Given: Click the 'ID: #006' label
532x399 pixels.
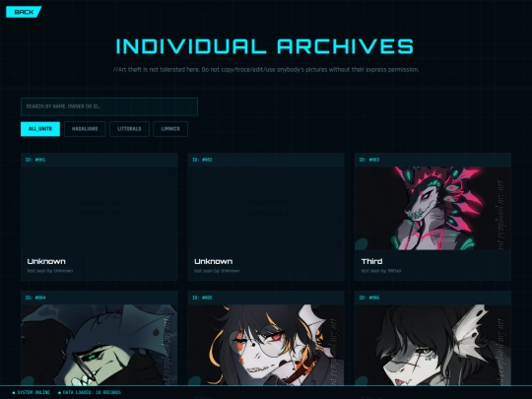Looking at the screenshot, I should coord(369,298).
